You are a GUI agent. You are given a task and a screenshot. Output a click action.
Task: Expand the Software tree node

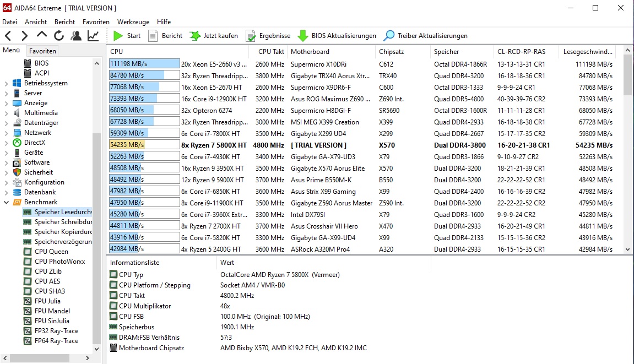point(6,162)
